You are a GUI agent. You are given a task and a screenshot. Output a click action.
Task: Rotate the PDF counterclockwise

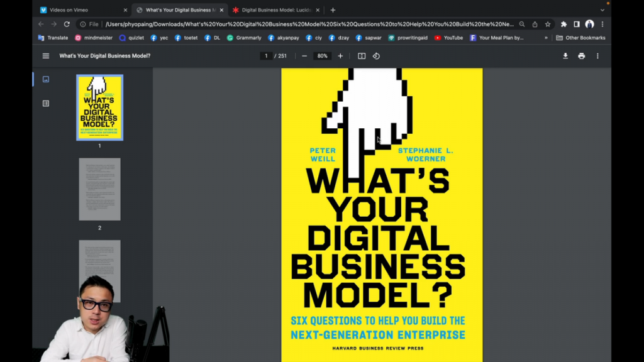tap(376, 56)
